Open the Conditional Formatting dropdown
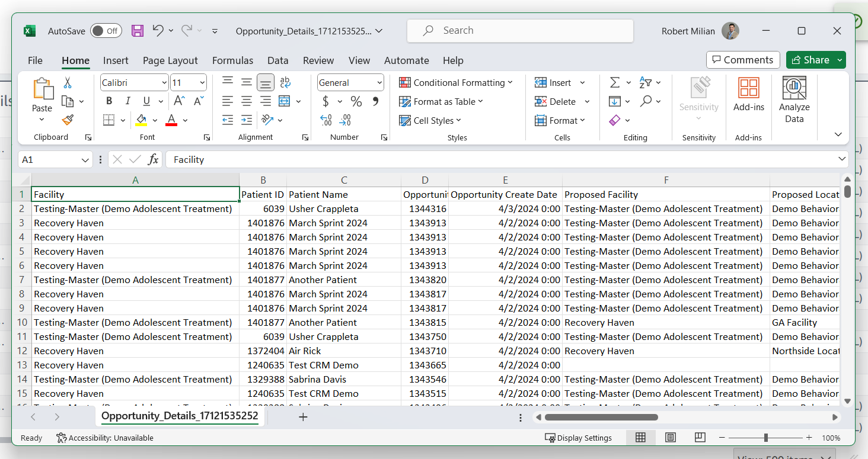This screenshot has width=868, height=459. click(x=455, y=83)
